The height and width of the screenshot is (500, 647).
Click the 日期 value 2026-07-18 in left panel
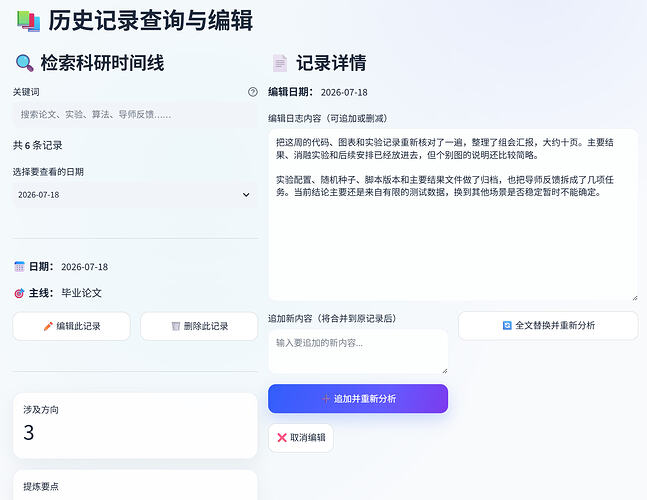[85, 267]
